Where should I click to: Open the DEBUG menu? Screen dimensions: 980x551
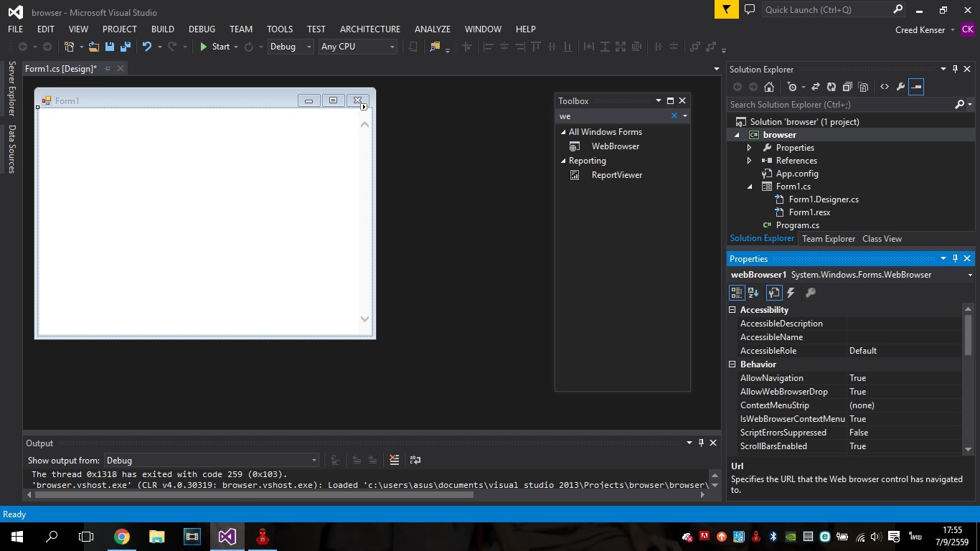coord(202,29)
